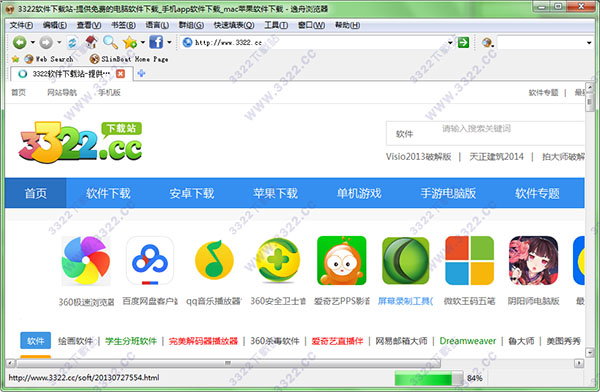
Task: Click the 84% loading percentage text
Action: click(x=474, y=378)
